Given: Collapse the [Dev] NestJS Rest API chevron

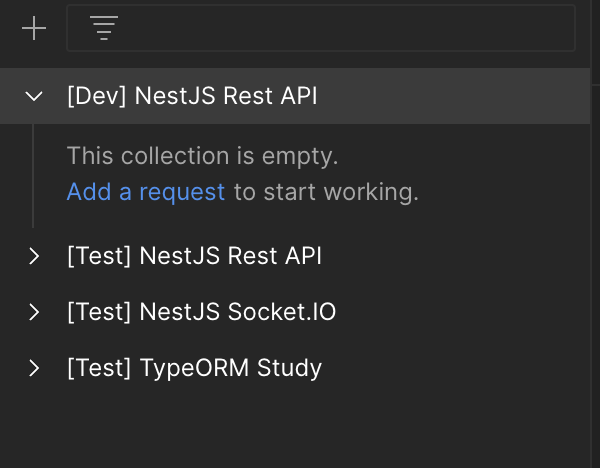Looking at the screenshot, I should 34,96.
